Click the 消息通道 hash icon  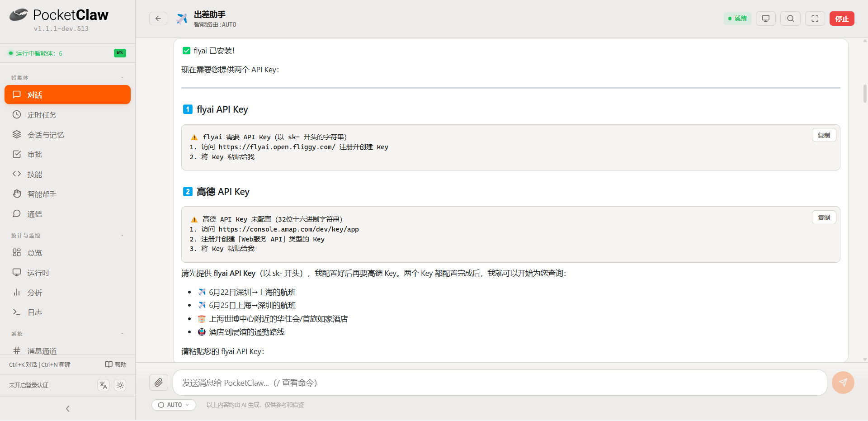pyautogui.click(x=17, y=350)
